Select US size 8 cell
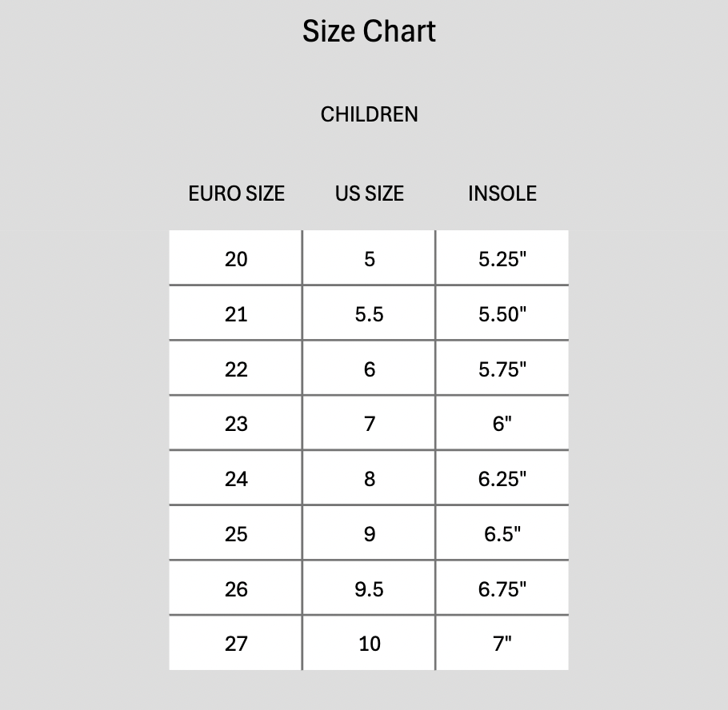The image size is (728, 710). 369,479
